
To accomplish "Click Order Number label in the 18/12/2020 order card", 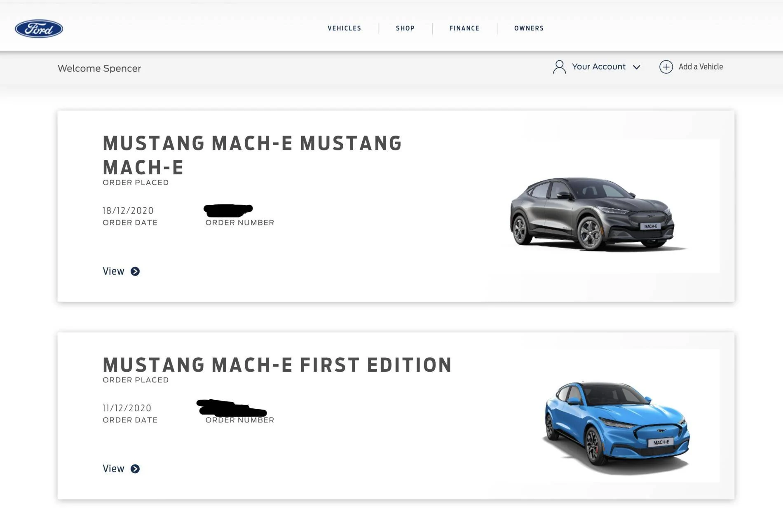I will point(240,223).
